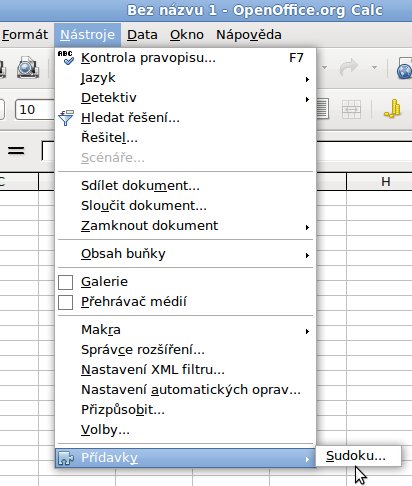
Task: Expand the Jazyk submenu
Action: (x=185, y=78)
